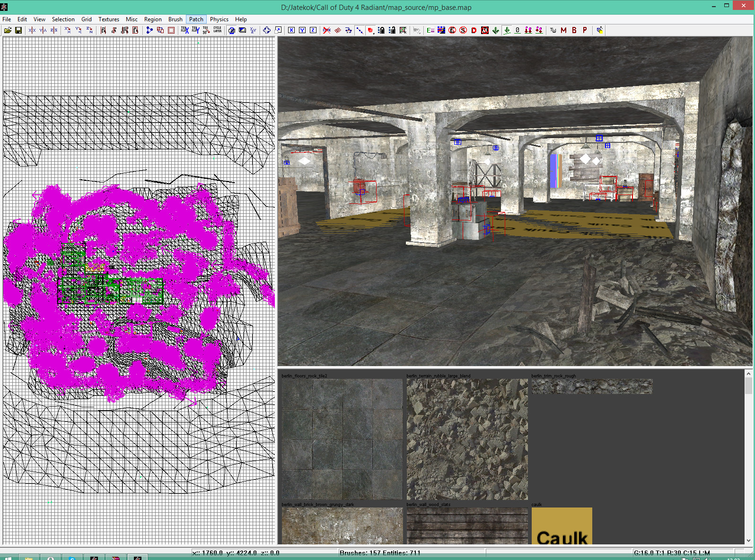Open the Grid menu

[x=87, y=19]
